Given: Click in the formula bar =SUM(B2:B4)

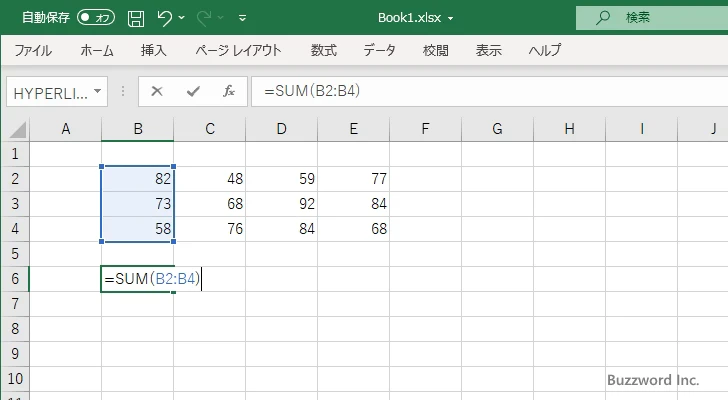Looking at the screenshot, I should [x=490, y=91].
